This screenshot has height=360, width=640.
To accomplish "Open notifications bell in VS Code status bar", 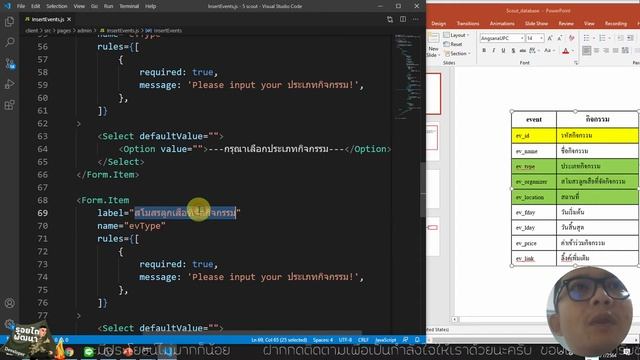I will point(417,340).
